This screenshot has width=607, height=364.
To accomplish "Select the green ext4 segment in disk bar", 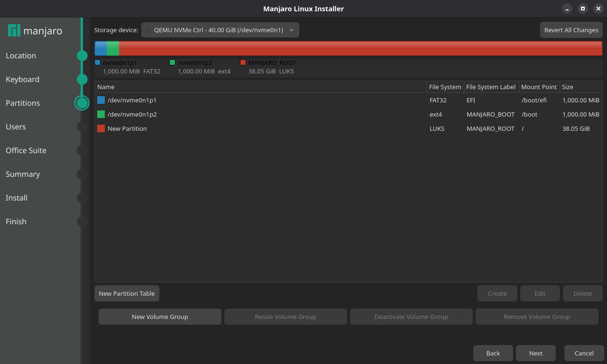I will point(113,49).
